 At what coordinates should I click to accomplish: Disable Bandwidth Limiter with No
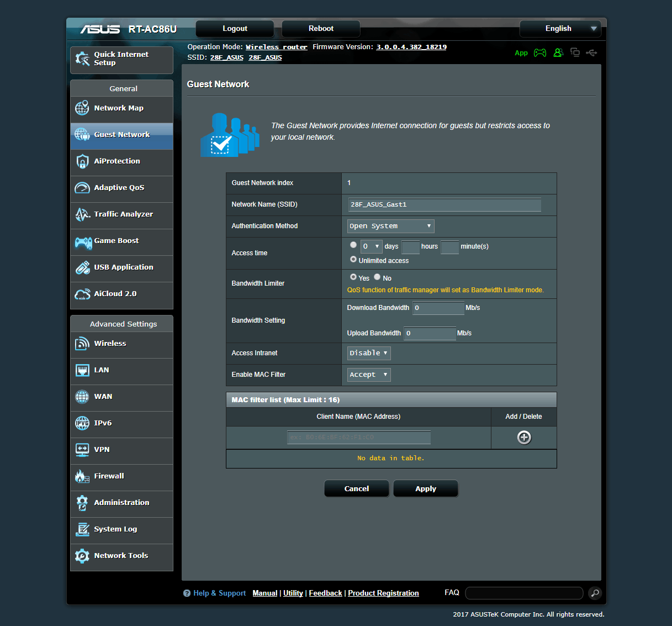[x=377, y=277]
